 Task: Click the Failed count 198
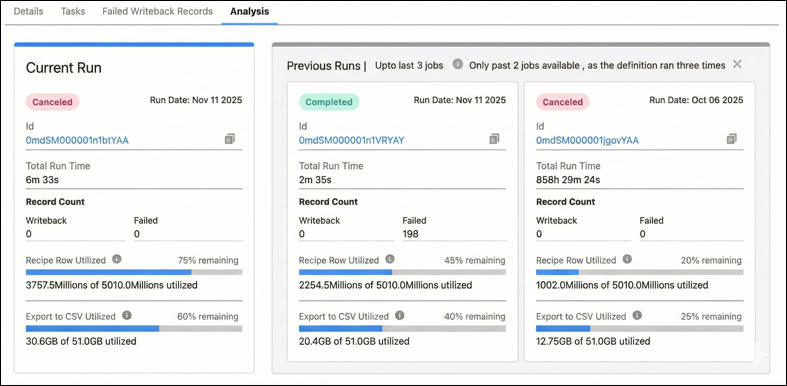click(x=410, y=234)
